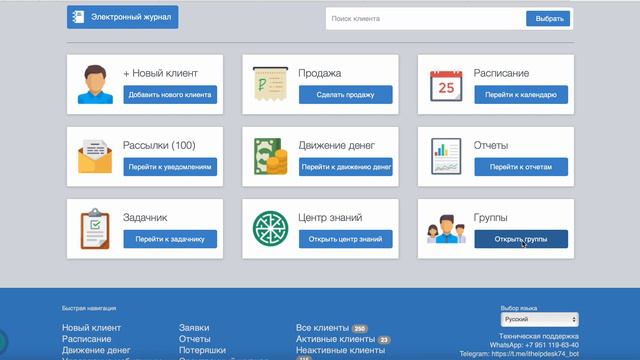
Task: Click the groups people icon
Action: click(446, 229)
